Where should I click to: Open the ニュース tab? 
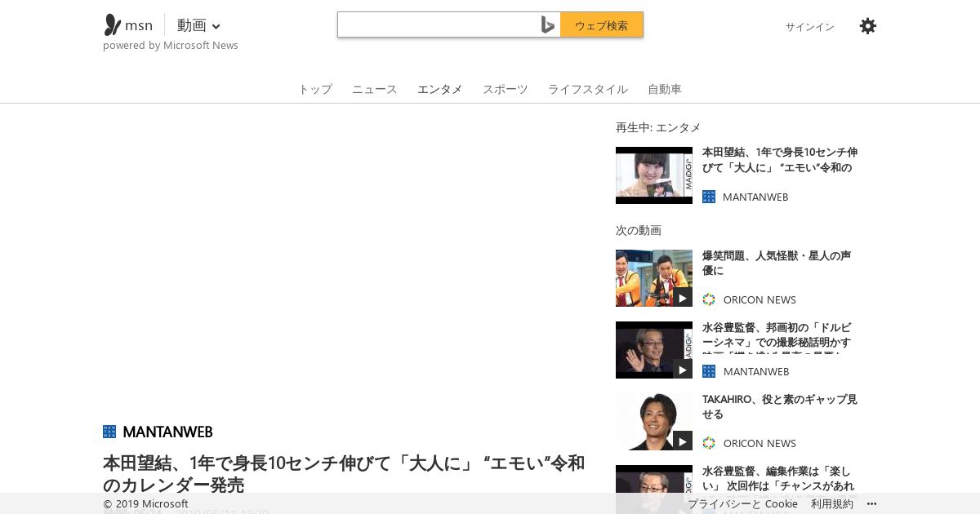[375, 89]
